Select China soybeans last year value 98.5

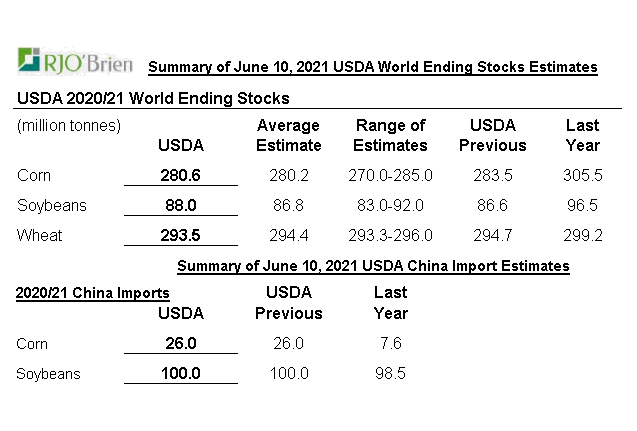pyautogui.click(x=390, y=374)
